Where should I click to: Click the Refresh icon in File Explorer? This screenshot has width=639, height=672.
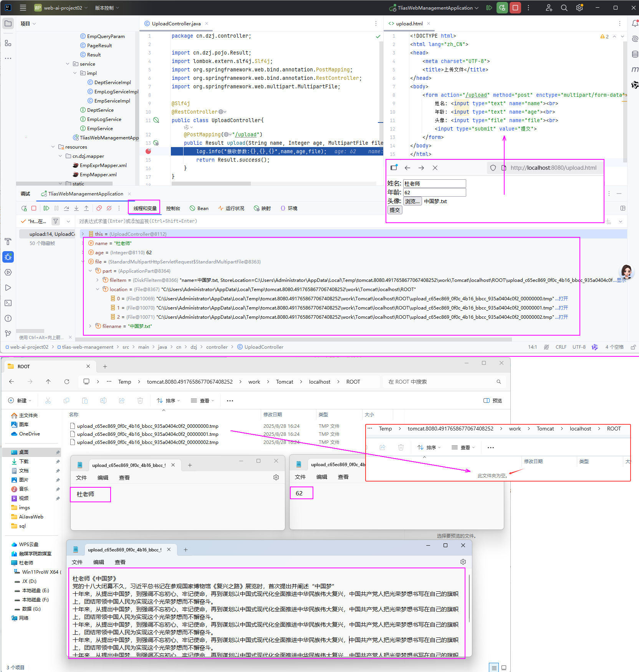(x=67, y=382)
